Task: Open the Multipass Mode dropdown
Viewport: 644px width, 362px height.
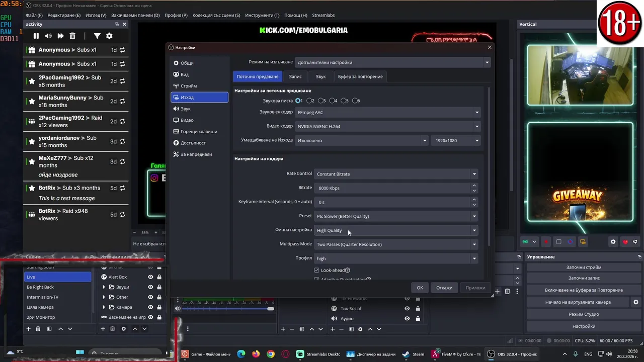Action: [396, 244]
